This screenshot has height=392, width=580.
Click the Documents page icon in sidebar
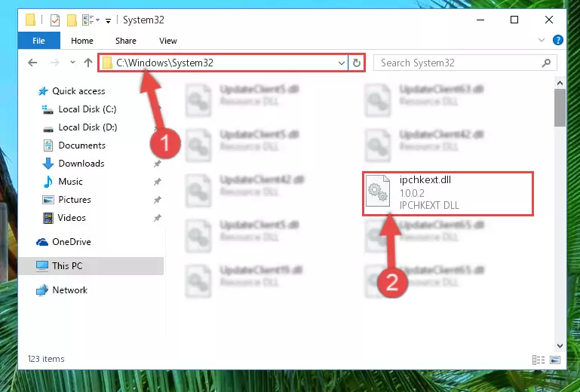48,145
